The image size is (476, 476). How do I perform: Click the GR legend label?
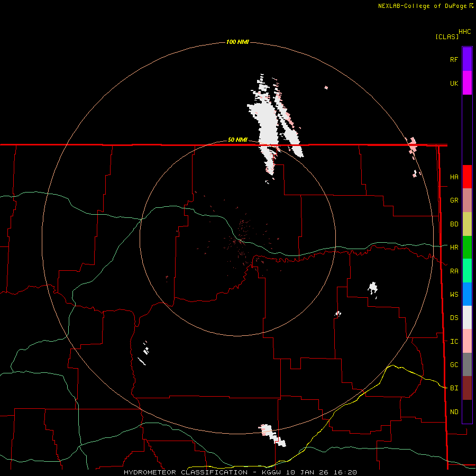(x=454, y=200)
